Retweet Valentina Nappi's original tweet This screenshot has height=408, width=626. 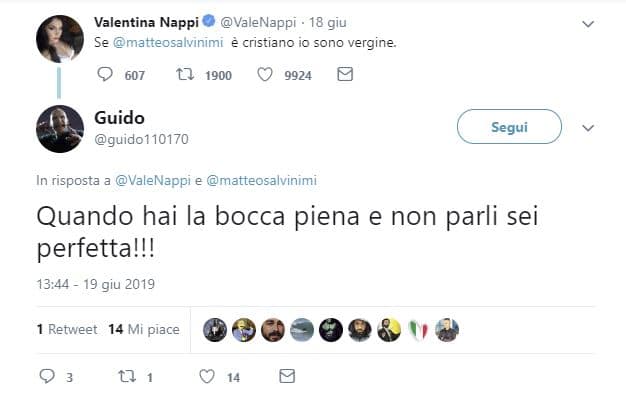coord(185,74)
